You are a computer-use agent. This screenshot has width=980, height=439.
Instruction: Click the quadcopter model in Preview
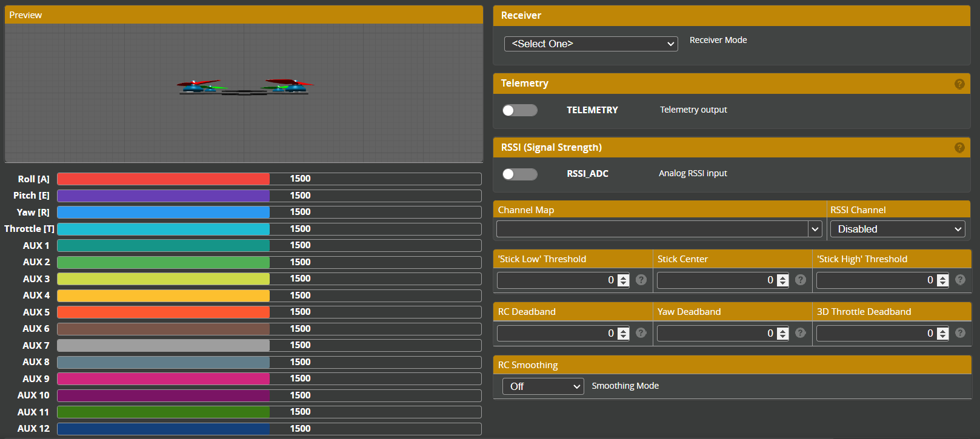click(244, 87)
